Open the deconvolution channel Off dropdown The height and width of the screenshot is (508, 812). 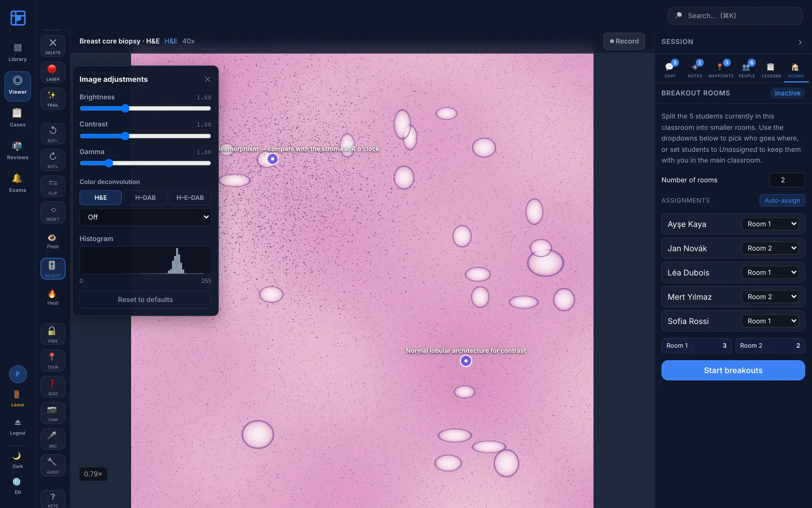(145, 217)
